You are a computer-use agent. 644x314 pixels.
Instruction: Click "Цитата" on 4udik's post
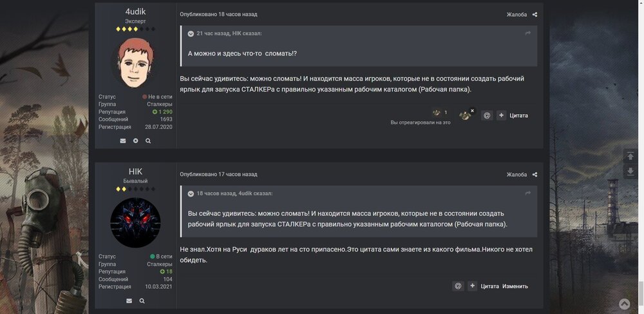point(518,115)
